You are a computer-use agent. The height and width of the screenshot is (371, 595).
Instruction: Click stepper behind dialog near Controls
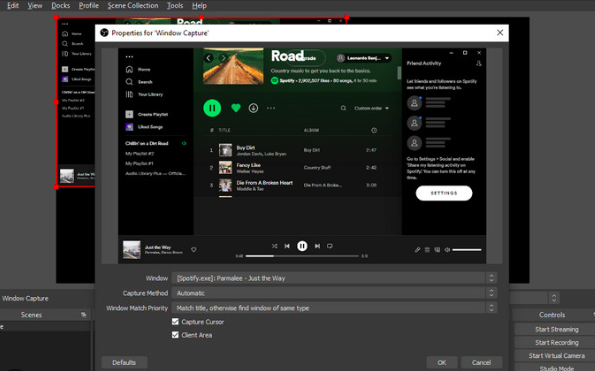554,298
